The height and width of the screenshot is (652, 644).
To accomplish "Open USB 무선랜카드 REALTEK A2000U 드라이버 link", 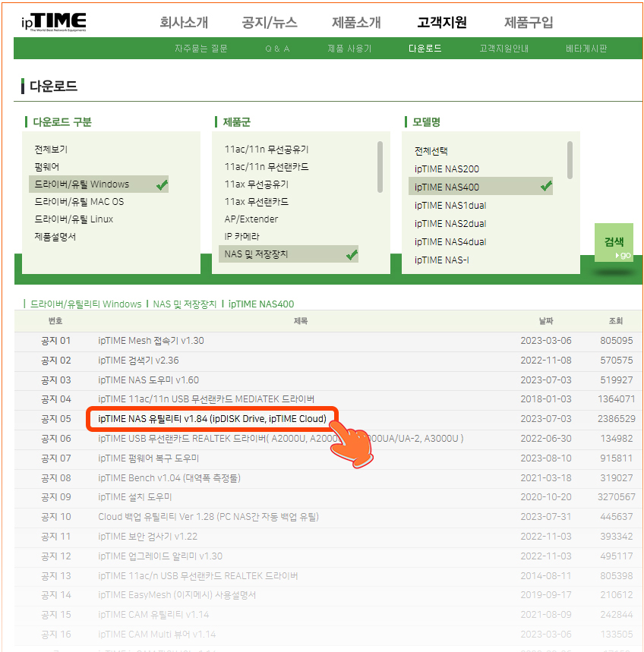I will (281, 439).
